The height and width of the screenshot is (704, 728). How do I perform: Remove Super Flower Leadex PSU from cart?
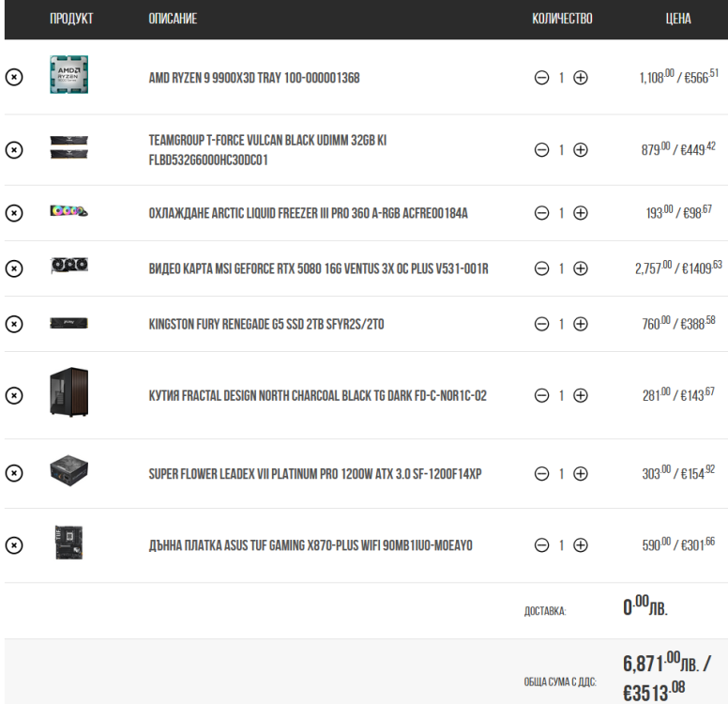coord(14,473)
